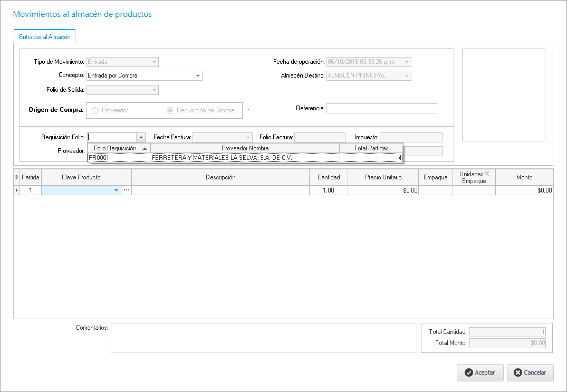The image size is (567, 392).
Task: Click the asterisk grid corner header
Action: pyautogui.click(x=17, y=177)
